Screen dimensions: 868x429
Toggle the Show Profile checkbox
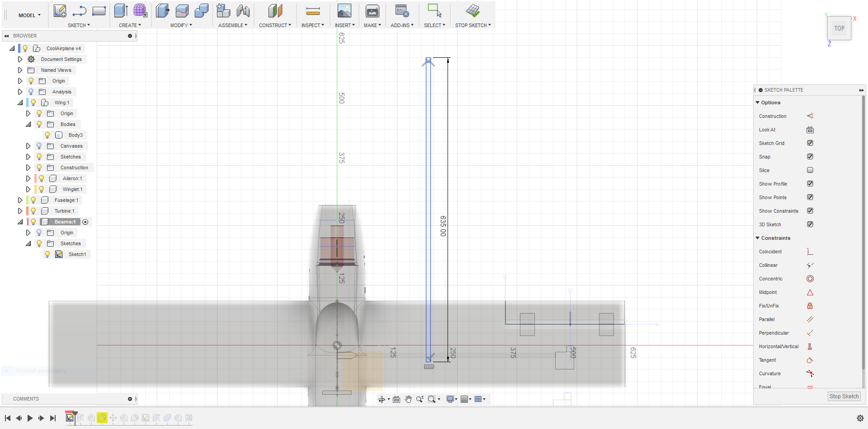(x=810, y=184)
